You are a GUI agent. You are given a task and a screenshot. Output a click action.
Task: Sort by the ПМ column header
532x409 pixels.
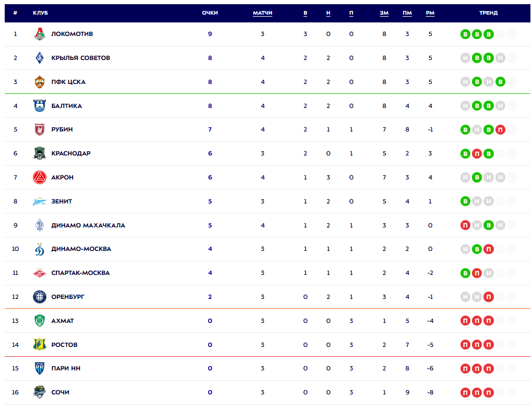(407, 13)
